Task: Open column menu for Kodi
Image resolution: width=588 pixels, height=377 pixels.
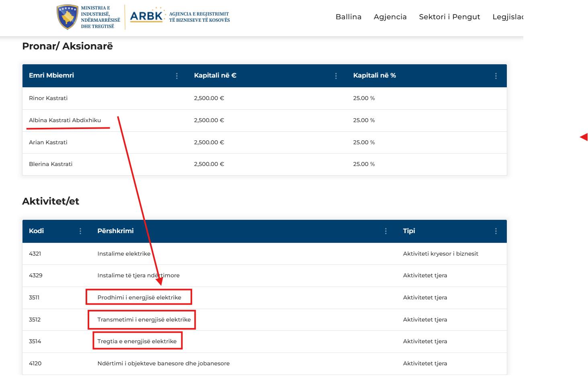Action: pos(80,231)
